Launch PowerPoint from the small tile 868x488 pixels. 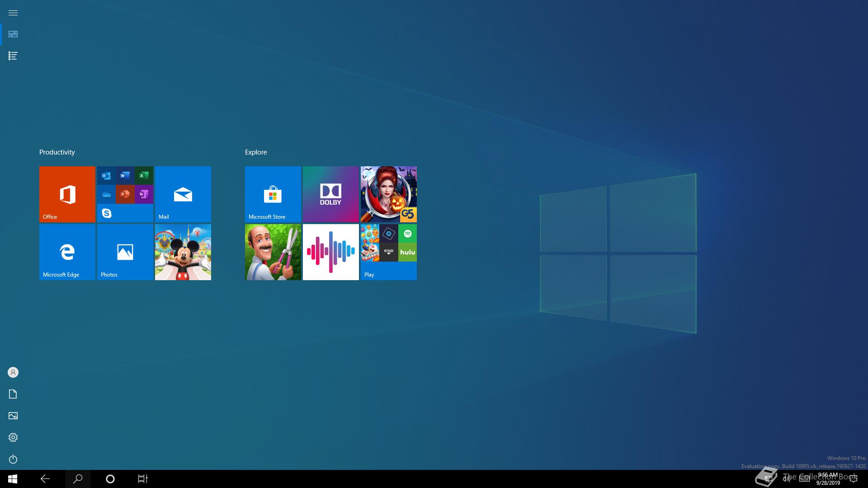[x=125, y=194]
